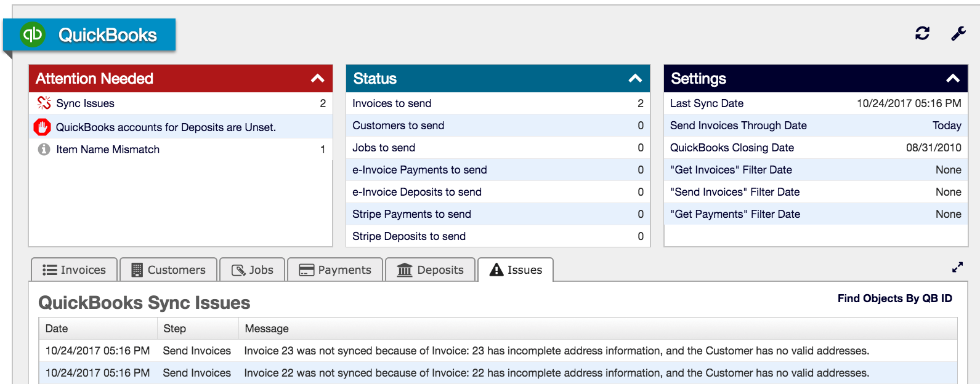Click the 10/24/2017 05:16 PM last sync value
Image resolution: width=980 pixels, height=384 pixels.
coord(909,103)
